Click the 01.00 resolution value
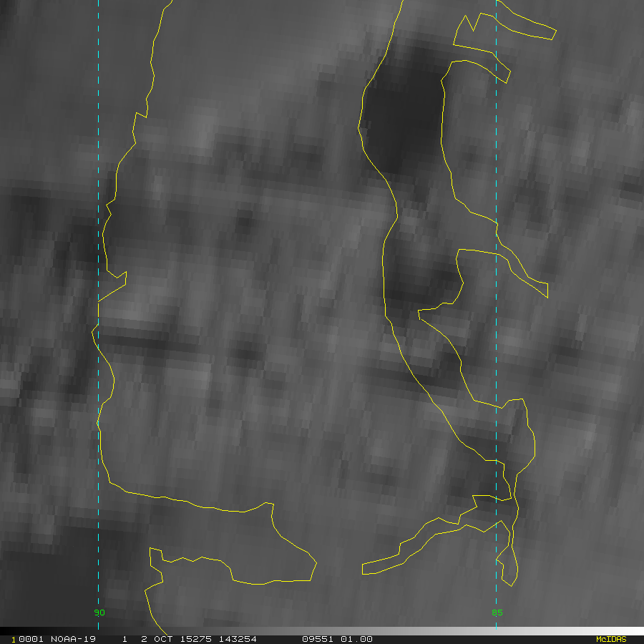 pos(356,639)
